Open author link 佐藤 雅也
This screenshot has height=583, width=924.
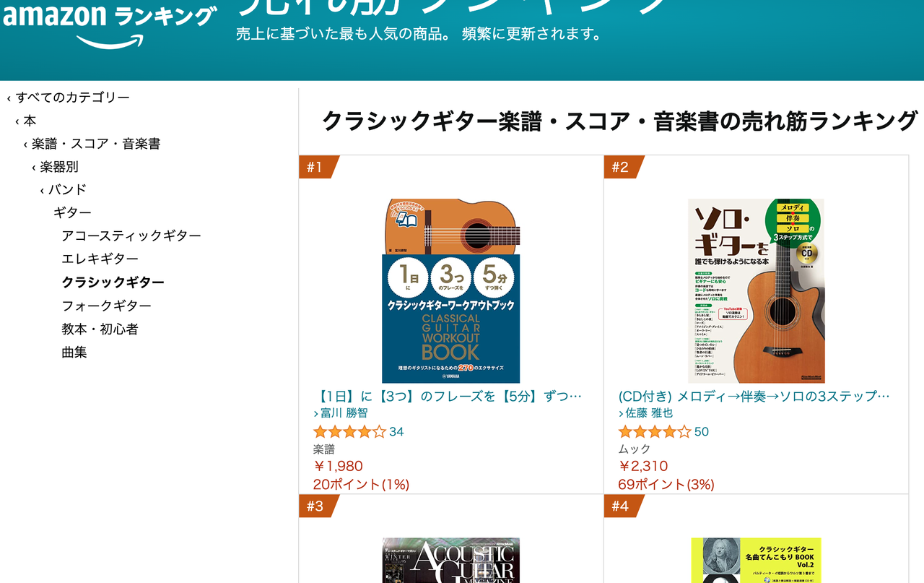646,413
